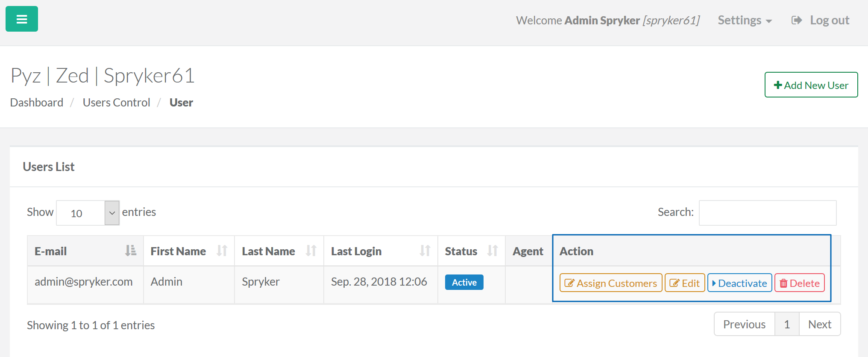Sort by E-mail column icon
This screenshot has width=868, height=357.
[131, 251]
